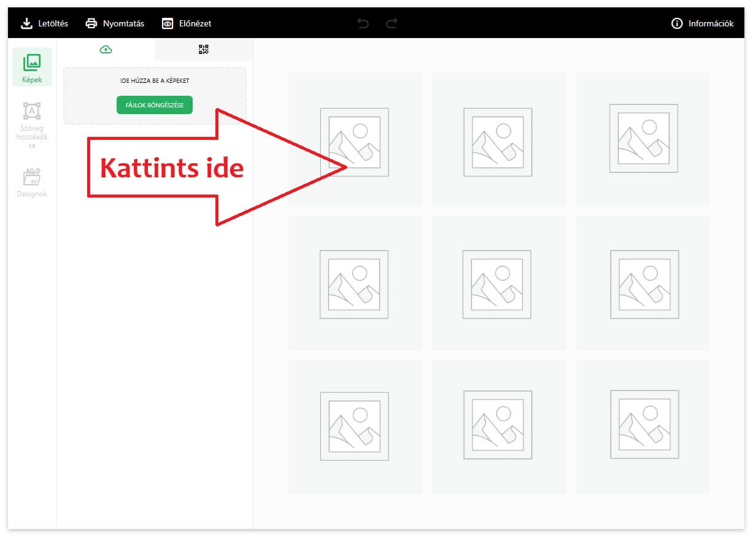Select the top-right photo placeholder

coord(643,138)
